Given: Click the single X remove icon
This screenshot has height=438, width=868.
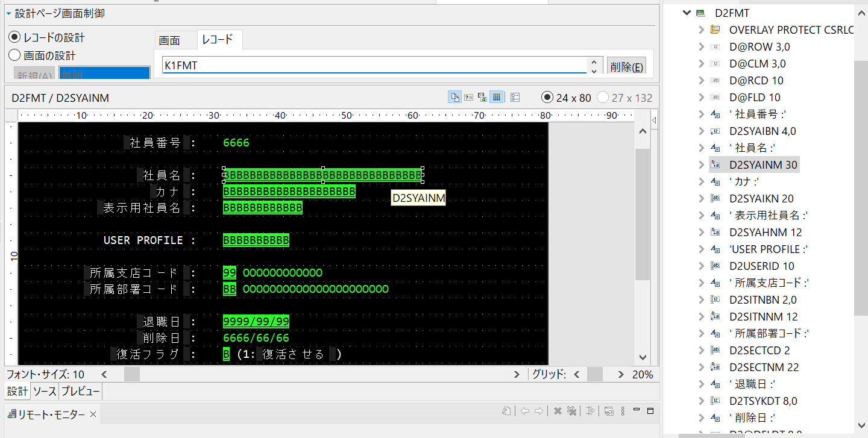Looking at the screenshot, I should click(x=558, y=411).
